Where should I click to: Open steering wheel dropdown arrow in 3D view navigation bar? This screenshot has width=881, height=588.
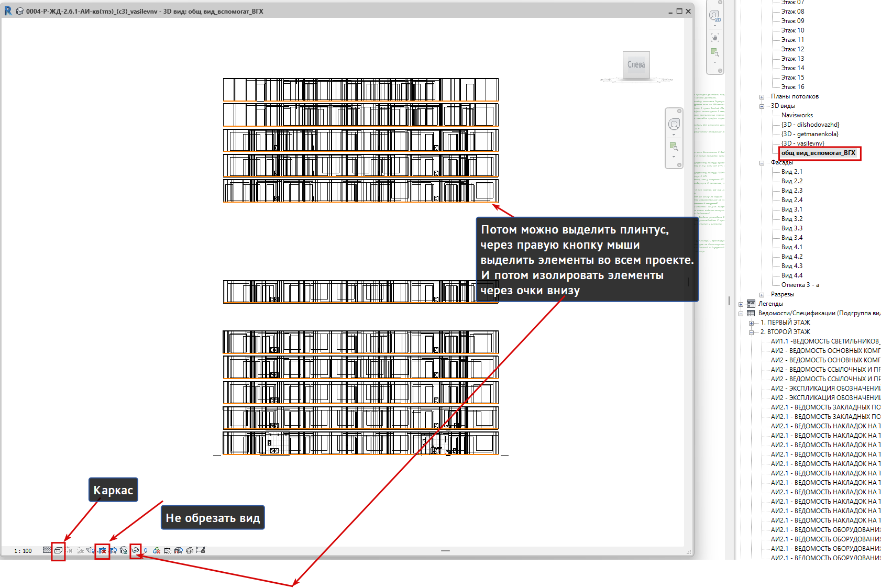[674, 135]
